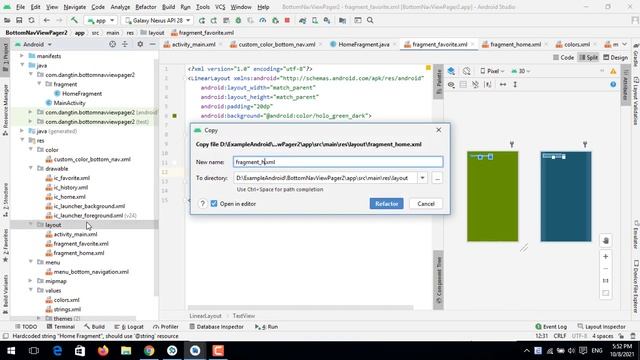Click the select opened file target icon
The height and width of the screenshot is (360, 640).
tap(112, 44)
